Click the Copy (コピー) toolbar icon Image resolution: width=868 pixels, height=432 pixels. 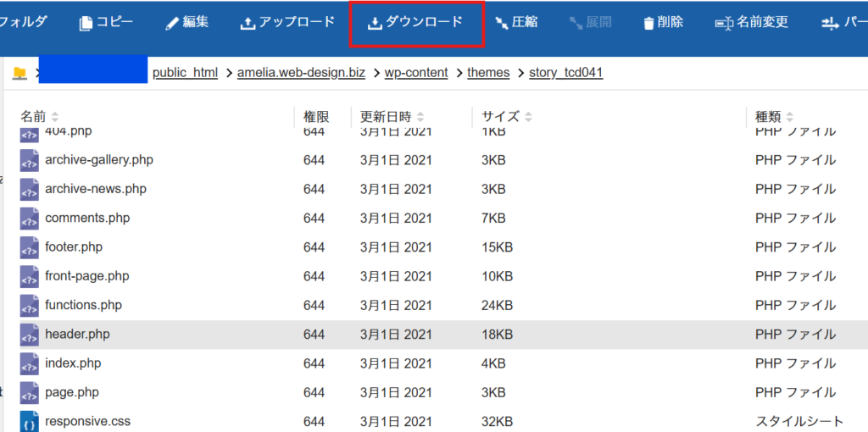coord(86,23)
